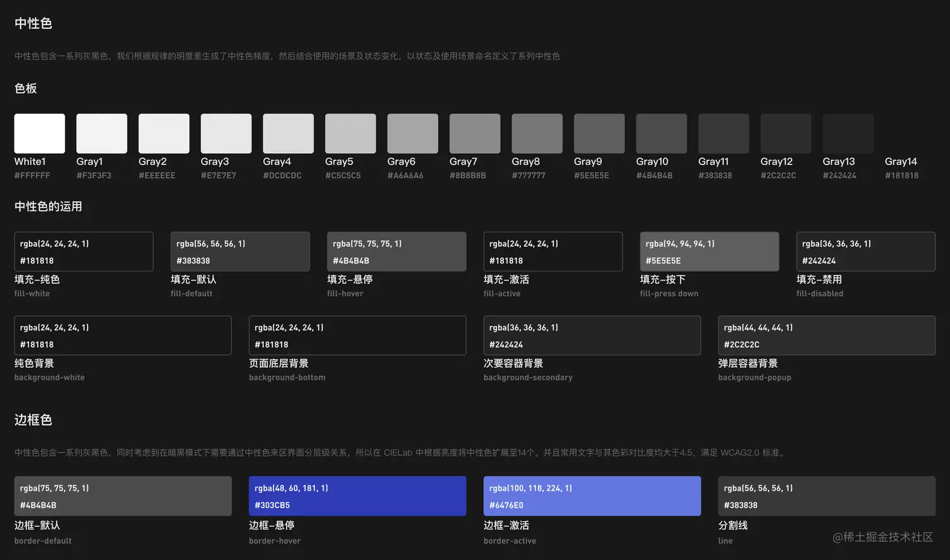Image resolution: width=950 pixels, height=560 pixels.
Task: Click the background-popup token name
Action: click(755, 378)
